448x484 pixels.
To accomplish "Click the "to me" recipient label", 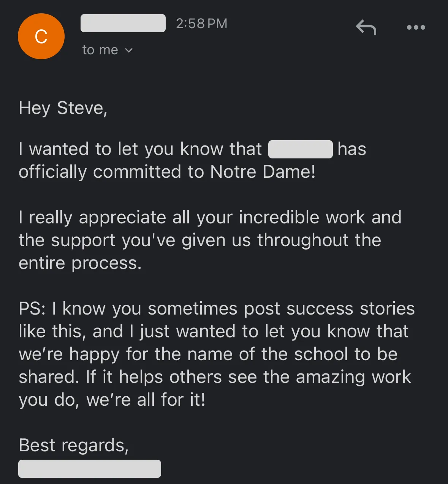I will click(x=100, y=50).
